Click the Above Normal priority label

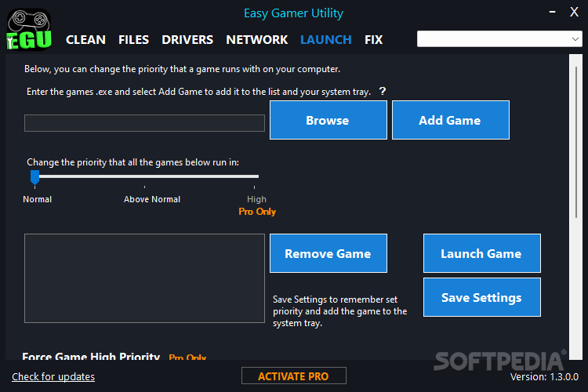coord(152,199)
